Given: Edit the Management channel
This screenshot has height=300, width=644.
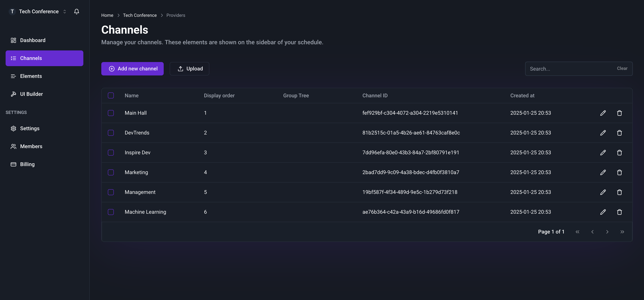Looking at the screenshot, I should click(x=603, y=192).
